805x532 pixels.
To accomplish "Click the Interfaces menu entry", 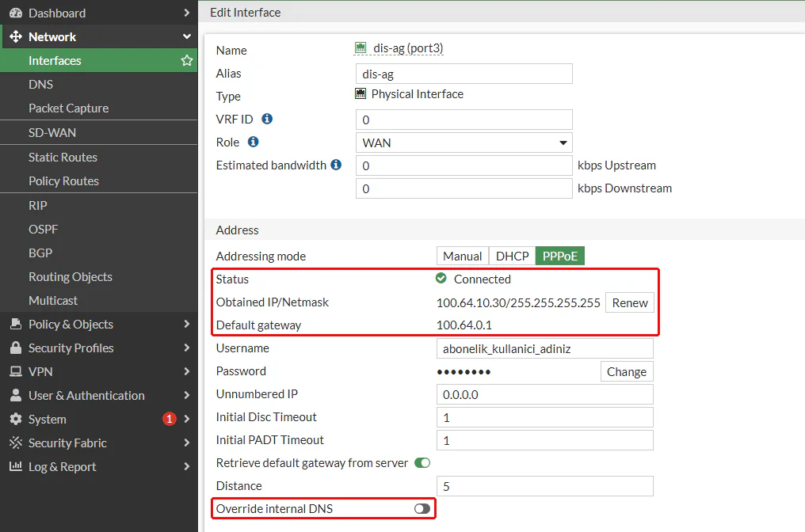I will pos(98,60).
